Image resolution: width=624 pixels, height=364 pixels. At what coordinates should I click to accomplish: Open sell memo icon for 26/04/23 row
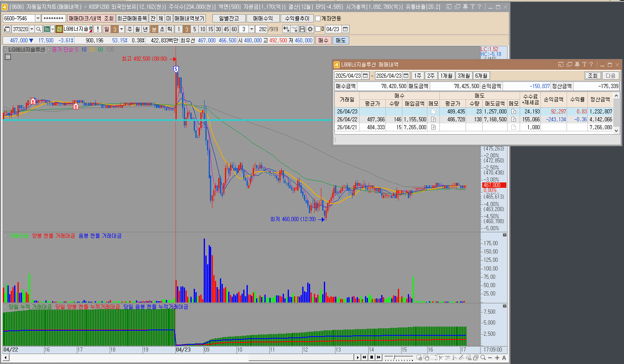click(x=513, y=111)
